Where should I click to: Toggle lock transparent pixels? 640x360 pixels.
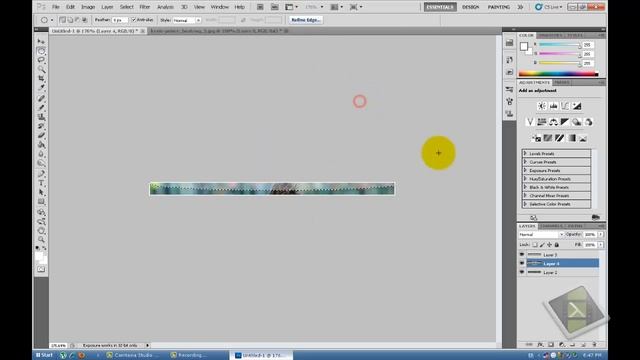pyautogui.click(x=535, y=245)
